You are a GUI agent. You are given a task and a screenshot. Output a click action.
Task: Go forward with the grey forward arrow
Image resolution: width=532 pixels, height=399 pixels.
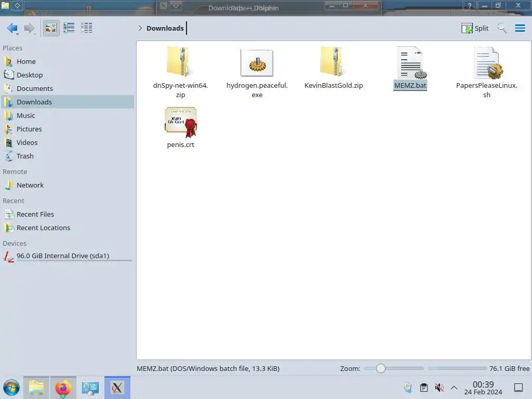coord(30,28)
